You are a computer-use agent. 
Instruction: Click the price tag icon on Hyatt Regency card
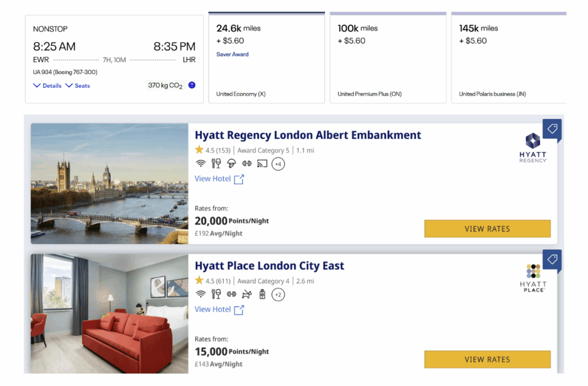point(552,129)
